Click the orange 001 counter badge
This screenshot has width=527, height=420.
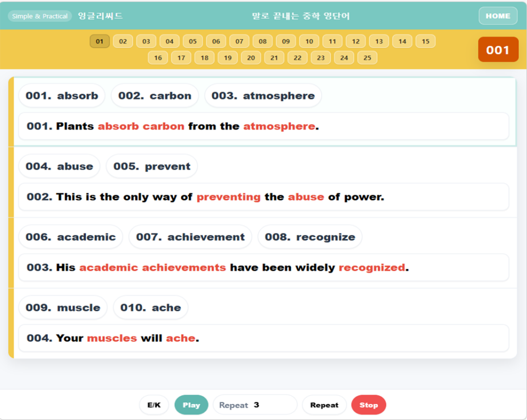pos(498,50)
